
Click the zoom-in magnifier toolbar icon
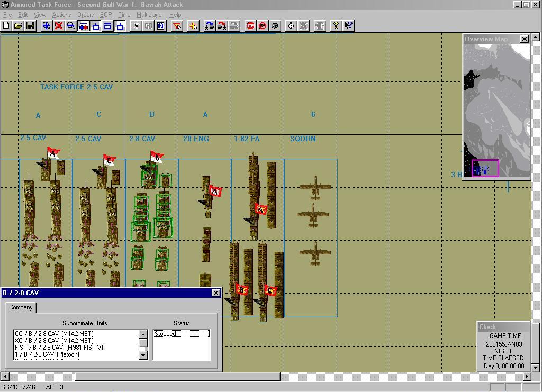[x=47, y=25]
